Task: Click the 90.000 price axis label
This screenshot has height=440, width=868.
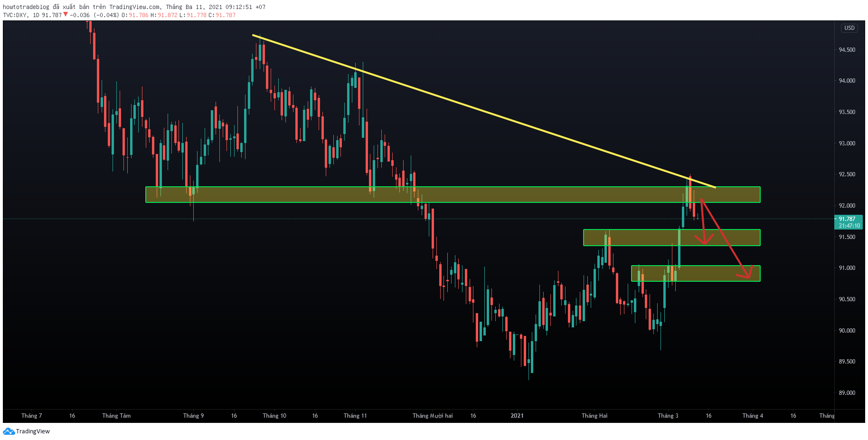Action: click(x=847, y=331)
